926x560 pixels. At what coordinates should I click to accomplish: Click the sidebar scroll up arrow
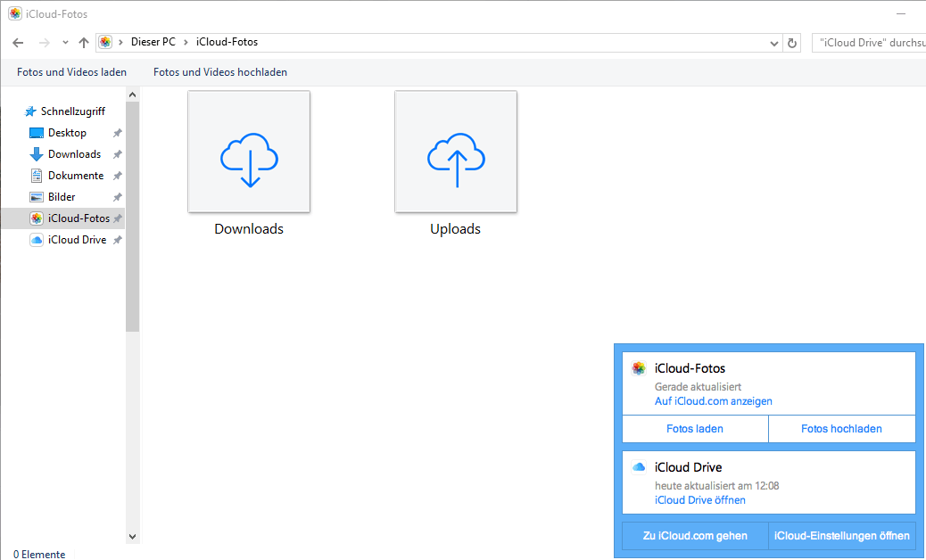[132, 95]
